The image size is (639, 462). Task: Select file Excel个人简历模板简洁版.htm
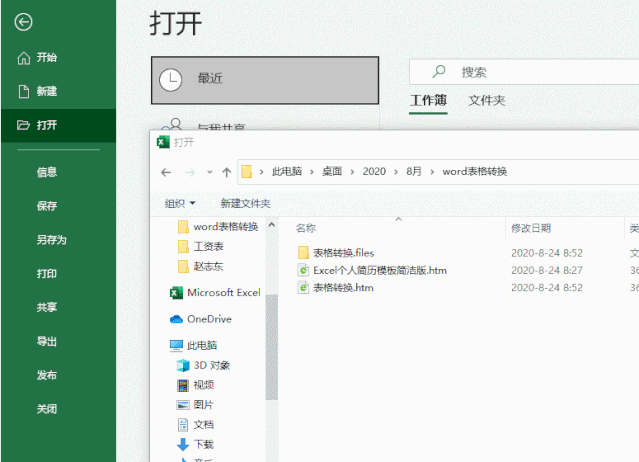[x=372, y=271]
